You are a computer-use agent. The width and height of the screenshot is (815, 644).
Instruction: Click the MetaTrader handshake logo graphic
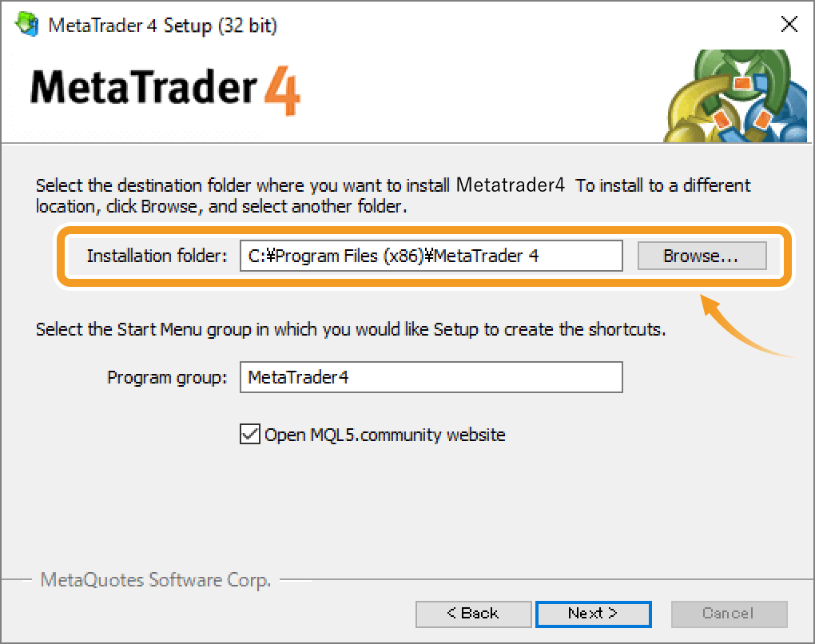[735, 96]
